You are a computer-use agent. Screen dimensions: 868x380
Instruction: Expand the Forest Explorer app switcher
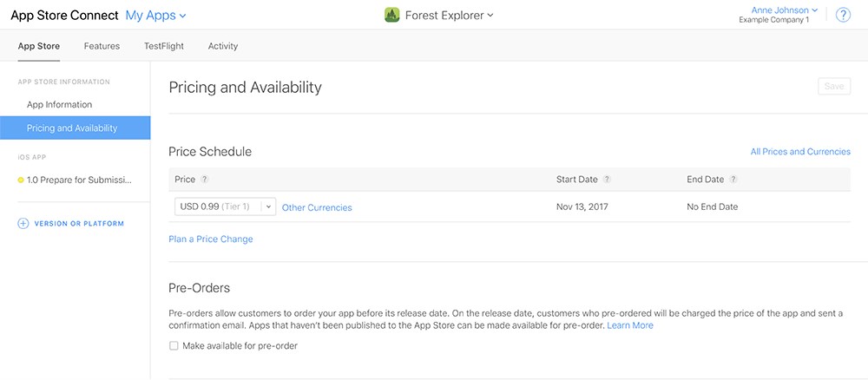click(x=449, y=16)
